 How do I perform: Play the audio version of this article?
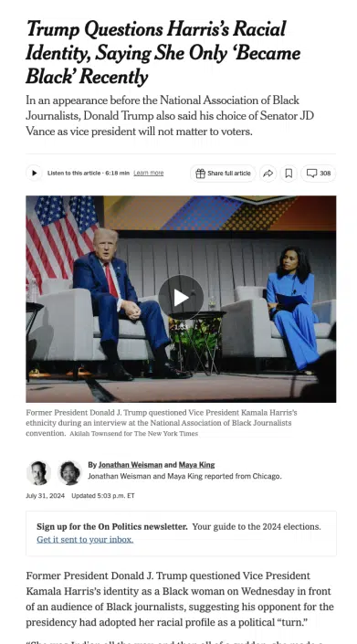(34, 173)
